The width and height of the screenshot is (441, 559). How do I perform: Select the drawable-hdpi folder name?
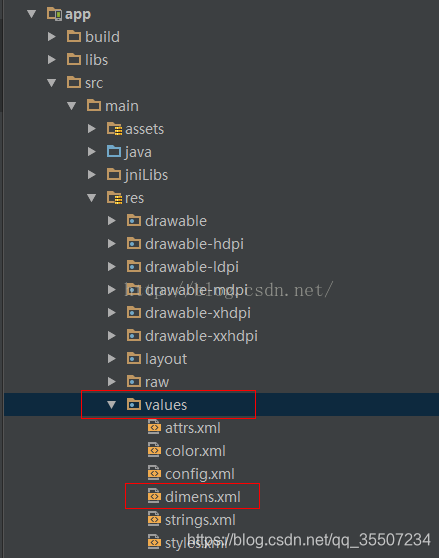tap(194, 244)
